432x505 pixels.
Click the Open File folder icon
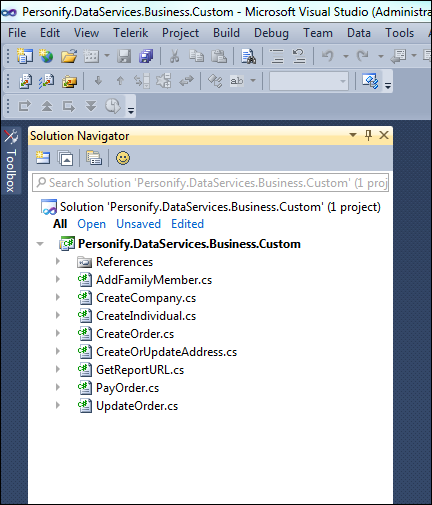[69, 56]
